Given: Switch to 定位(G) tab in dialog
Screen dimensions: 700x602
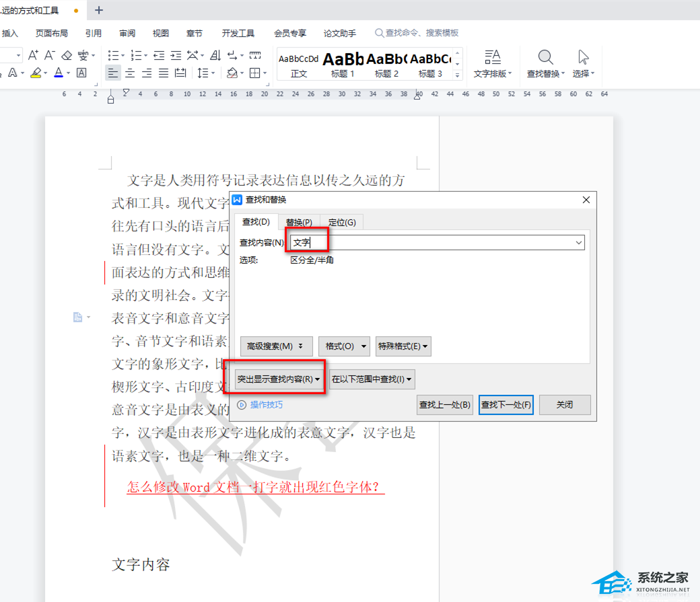Looking at the screenshot, I should 342,222.
